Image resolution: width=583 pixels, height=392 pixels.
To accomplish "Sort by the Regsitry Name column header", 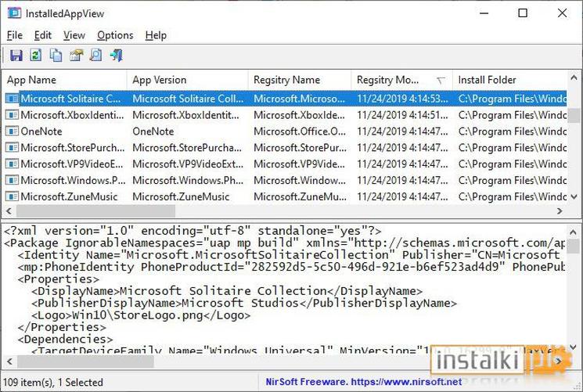I will click(300, 80).
